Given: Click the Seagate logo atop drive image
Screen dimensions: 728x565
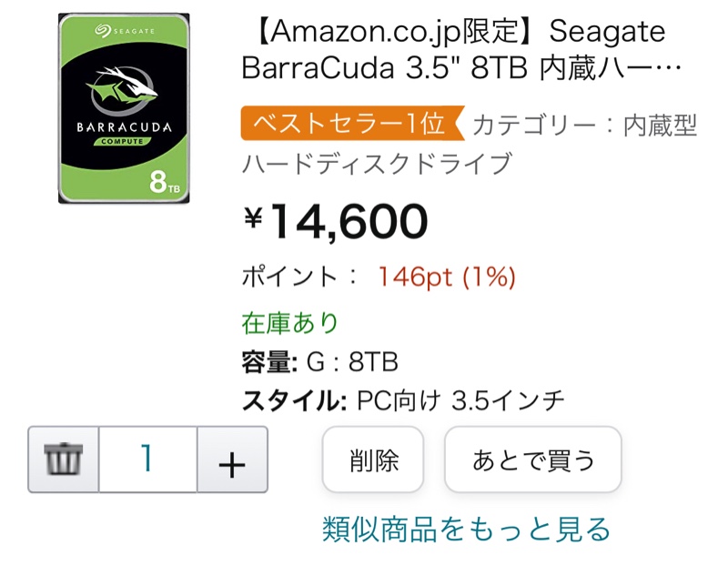Looking at the screenshot, I should [x=125, y=31].
